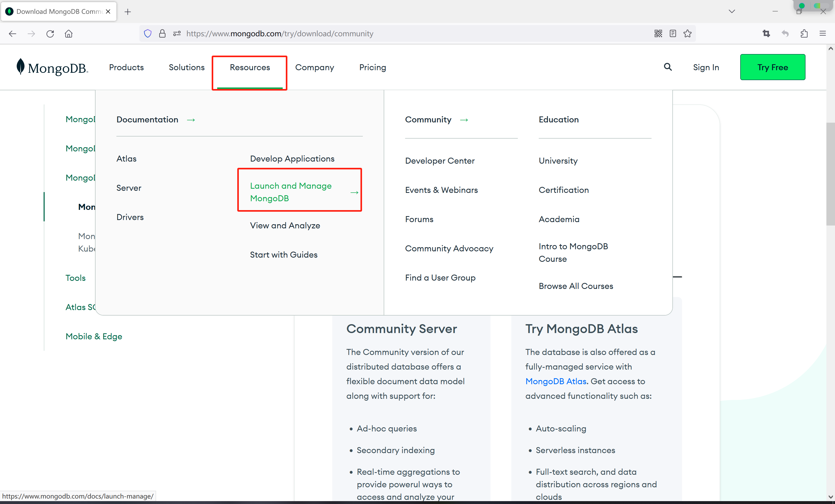Open a new browser tab

click(128, 12)
